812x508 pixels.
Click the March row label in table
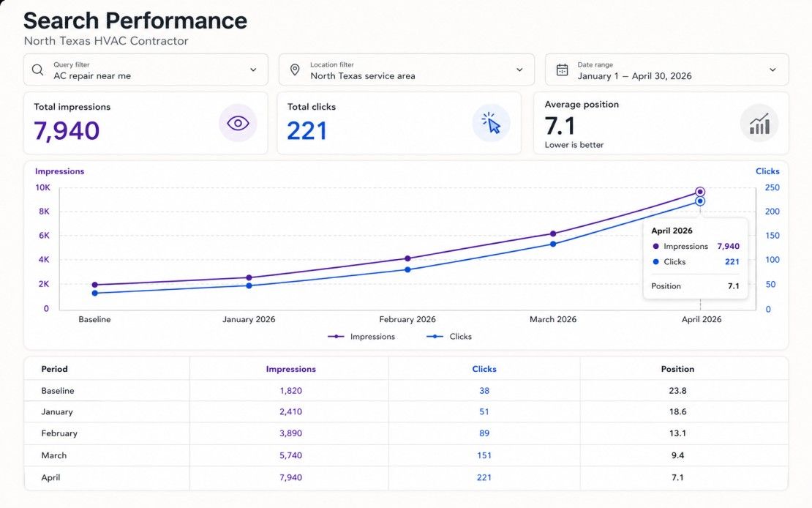(54, 455)
